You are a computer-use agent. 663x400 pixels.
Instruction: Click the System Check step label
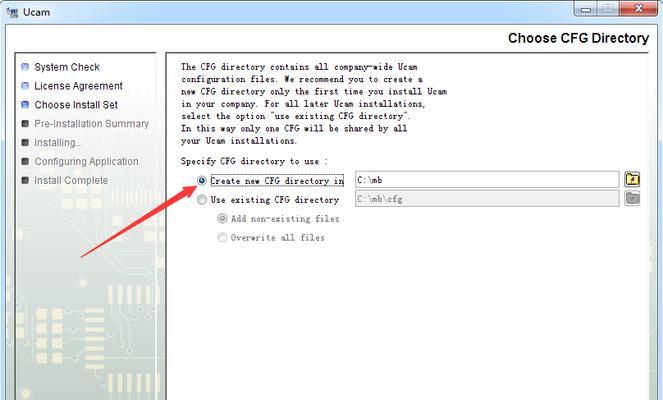[x=67, y=67]
